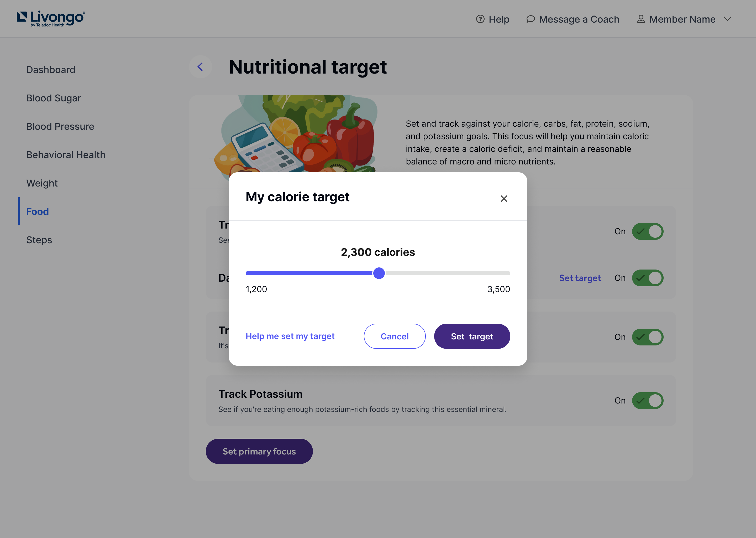This screenshot has width=756, height=538.
Task: Select Food in the sidebar
Action: (37, 211)
